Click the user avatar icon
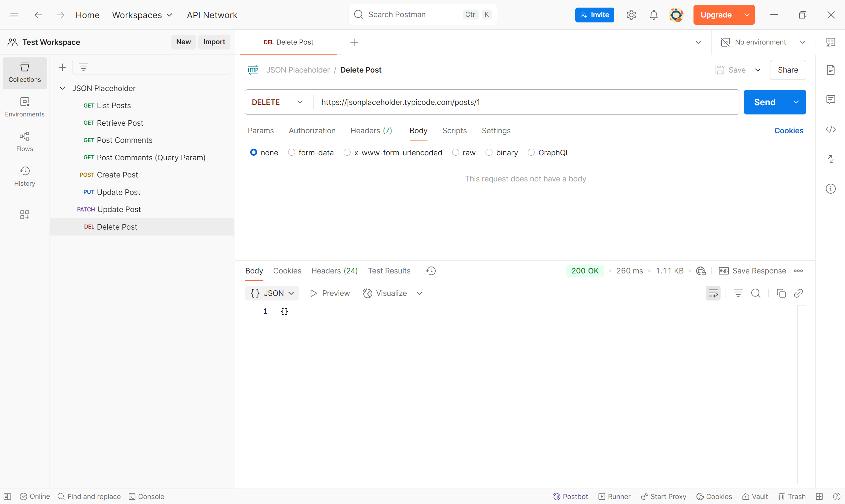845x504 pixels. point(676,15)
